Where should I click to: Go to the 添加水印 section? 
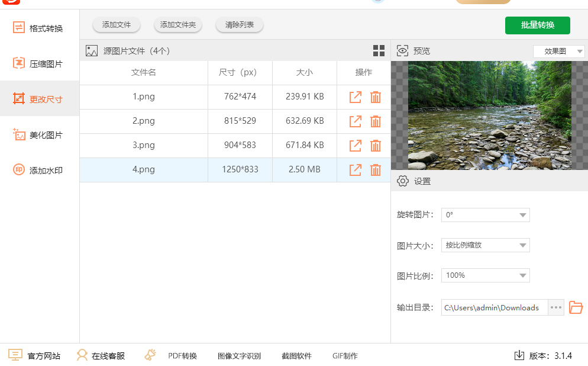tap(40, 170)
